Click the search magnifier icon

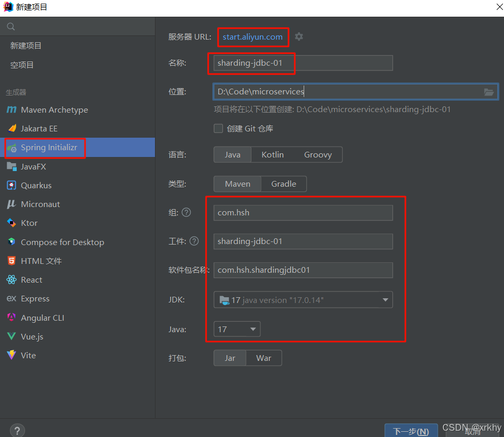pyautogui.click(x=11, y=27)
